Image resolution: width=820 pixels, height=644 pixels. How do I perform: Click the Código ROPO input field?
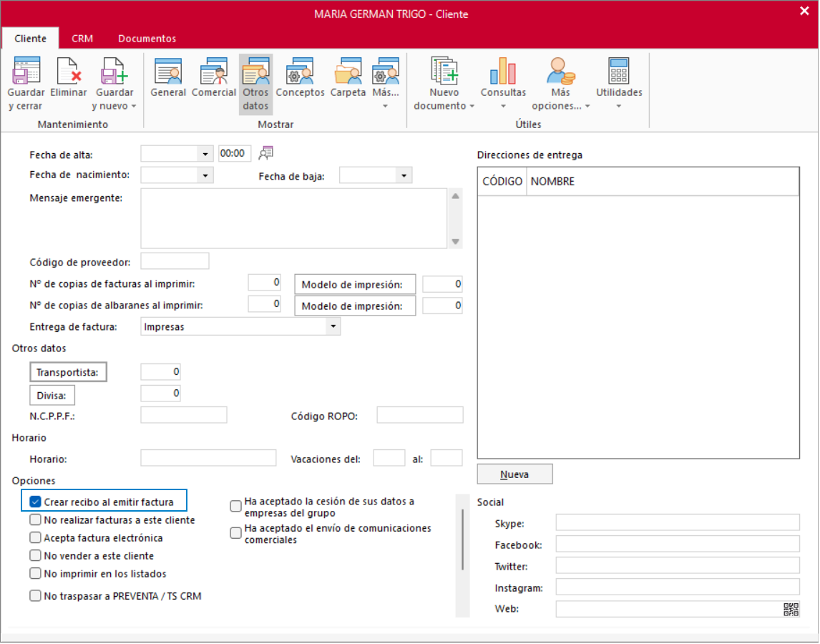(x=420, y=416)
